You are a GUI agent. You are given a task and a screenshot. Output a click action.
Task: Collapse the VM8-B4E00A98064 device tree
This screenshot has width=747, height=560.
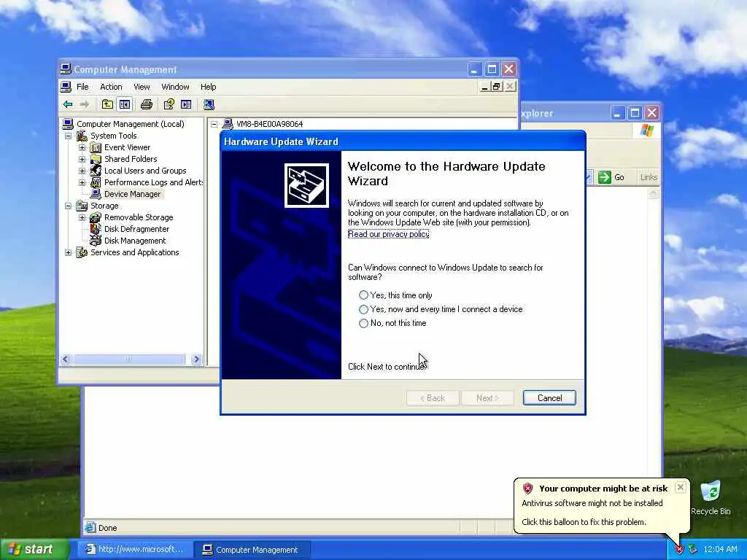(214, 124)
